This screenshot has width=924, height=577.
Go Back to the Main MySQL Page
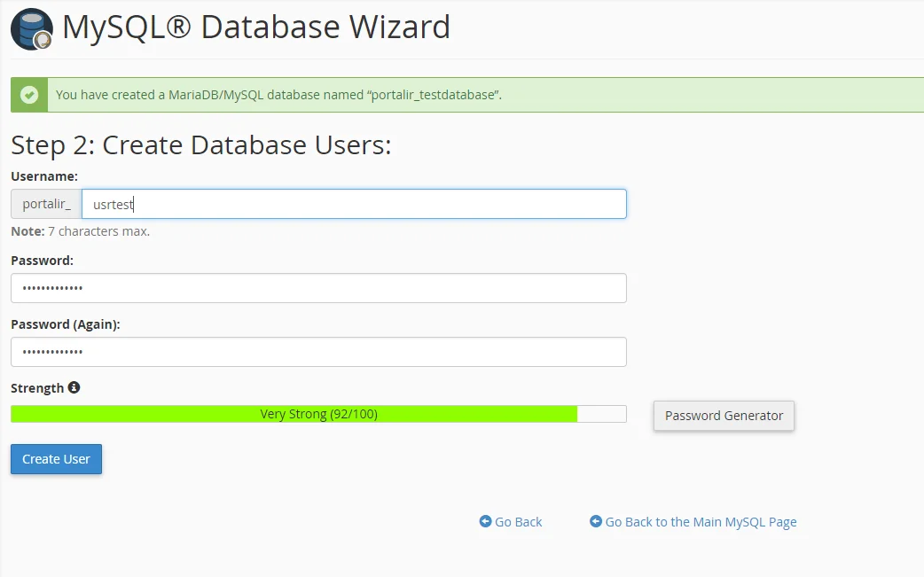click(x=701, y=522)
